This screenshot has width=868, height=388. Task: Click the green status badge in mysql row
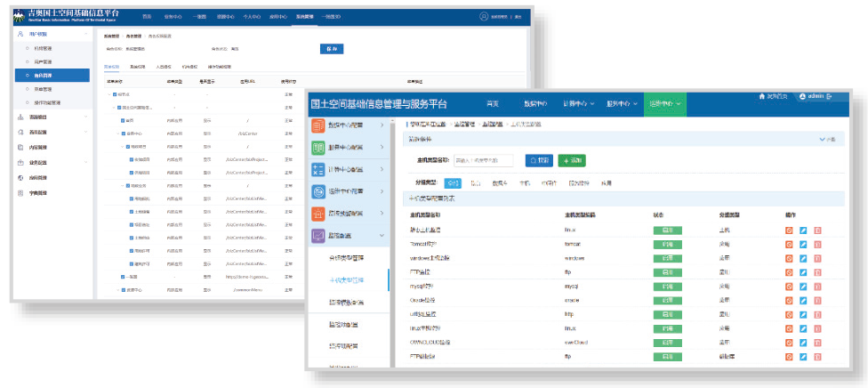click(667, 287)
